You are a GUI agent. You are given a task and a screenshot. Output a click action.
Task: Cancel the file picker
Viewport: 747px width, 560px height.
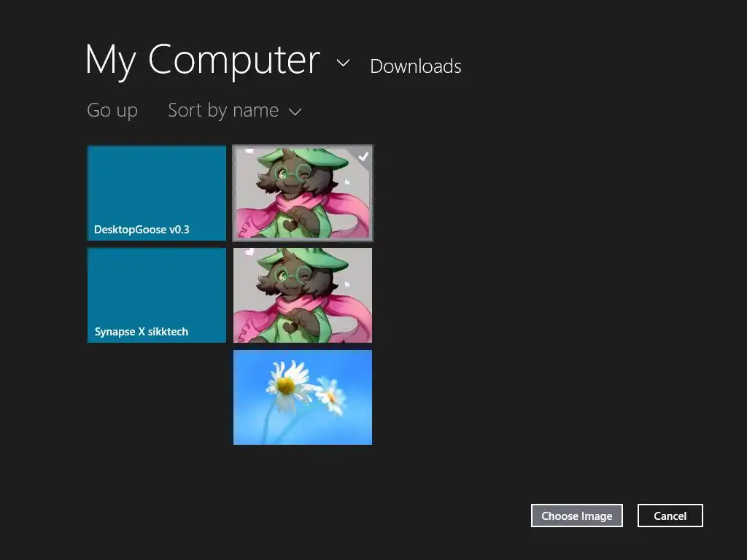tap(670, 516)
